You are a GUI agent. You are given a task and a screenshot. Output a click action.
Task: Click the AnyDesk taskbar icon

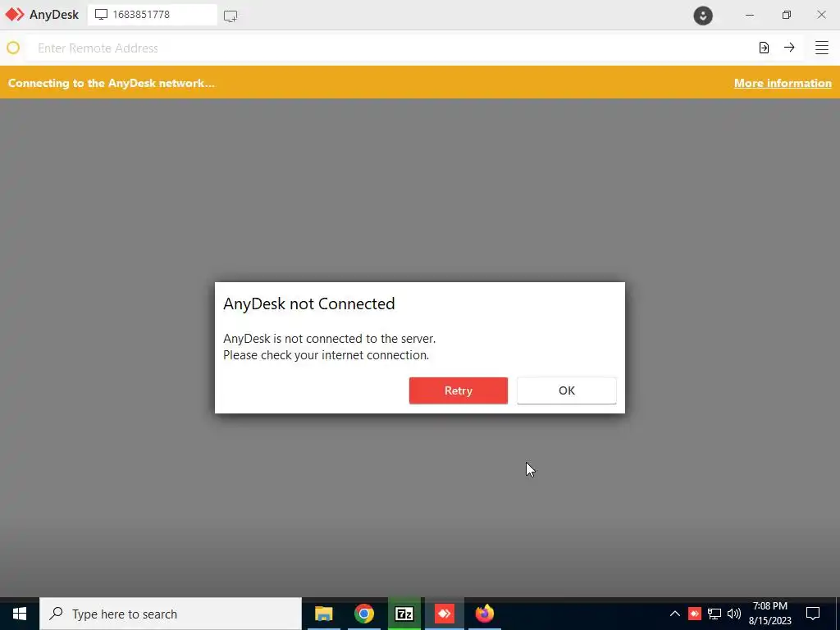(444, 614)
